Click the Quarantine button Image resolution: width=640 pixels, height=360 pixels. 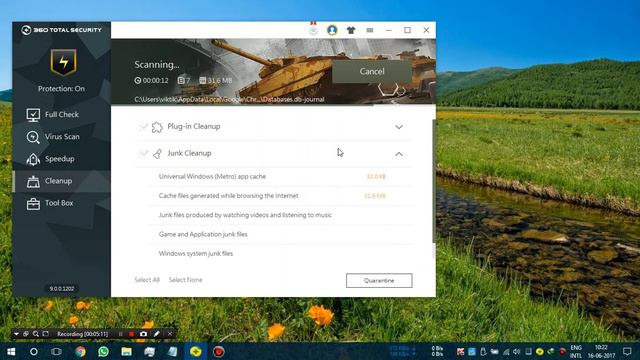pos(379,280)
